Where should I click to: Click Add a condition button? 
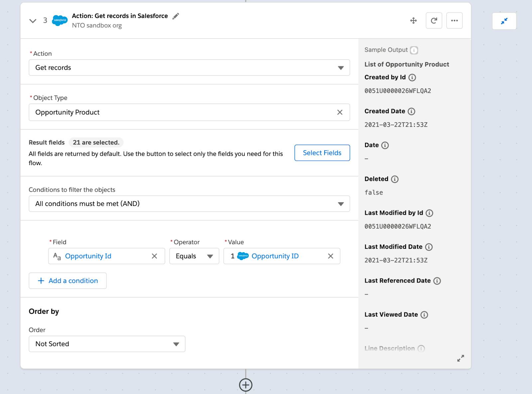(67, 281)
